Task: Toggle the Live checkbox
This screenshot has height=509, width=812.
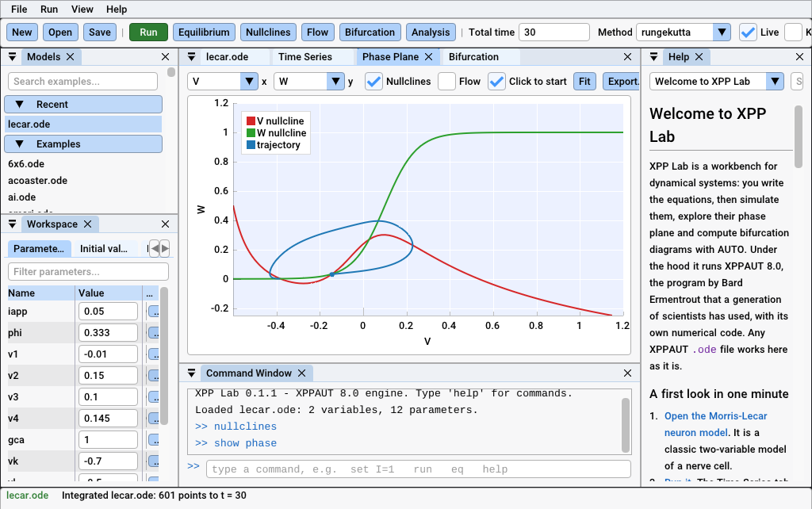Action: coord(748,32)
